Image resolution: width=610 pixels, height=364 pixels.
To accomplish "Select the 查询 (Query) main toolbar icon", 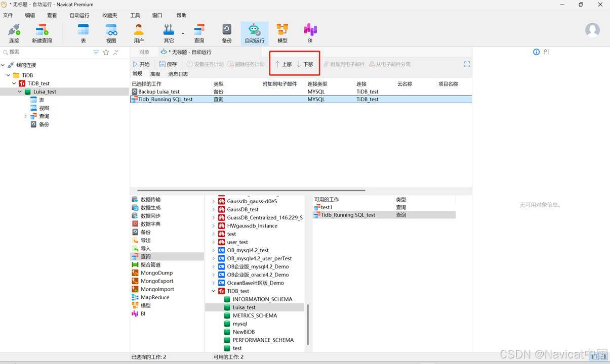I will (x=199, y=33).
